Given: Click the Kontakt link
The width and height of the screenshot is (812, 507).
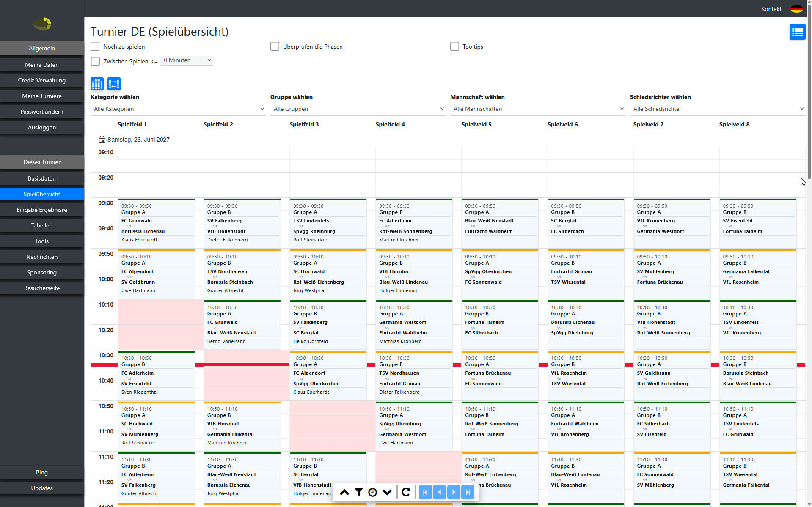Looking at the screenshot, I should 771,9.
